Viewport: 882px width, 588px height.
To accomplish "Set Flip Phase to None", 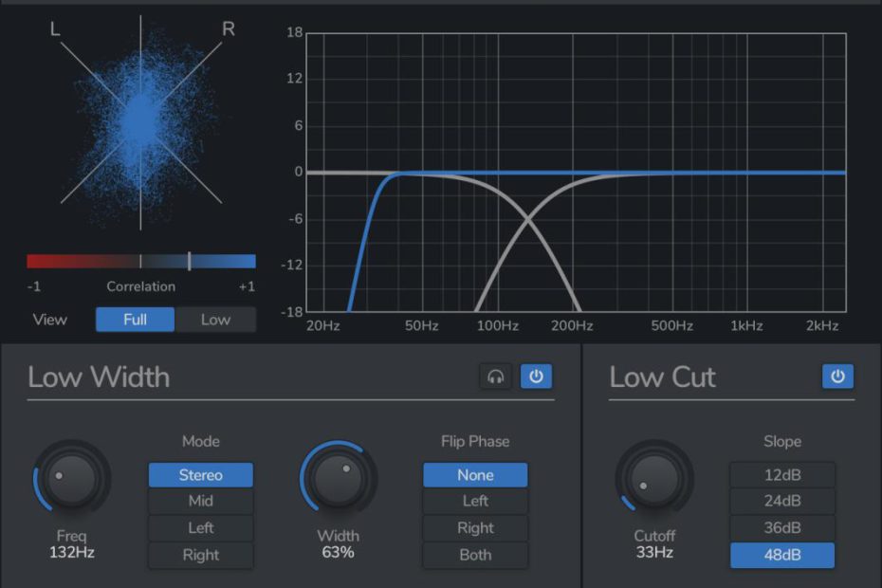I will [x=475, y=475].
